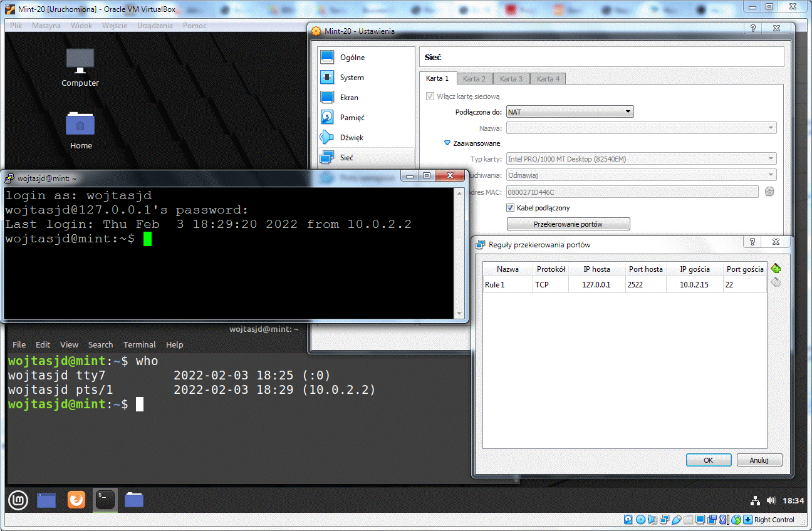Screen dimensions: 812x531
Task: Click the Odmawiaj promiscuous mode dropdown
Action: tap(642, 175)
